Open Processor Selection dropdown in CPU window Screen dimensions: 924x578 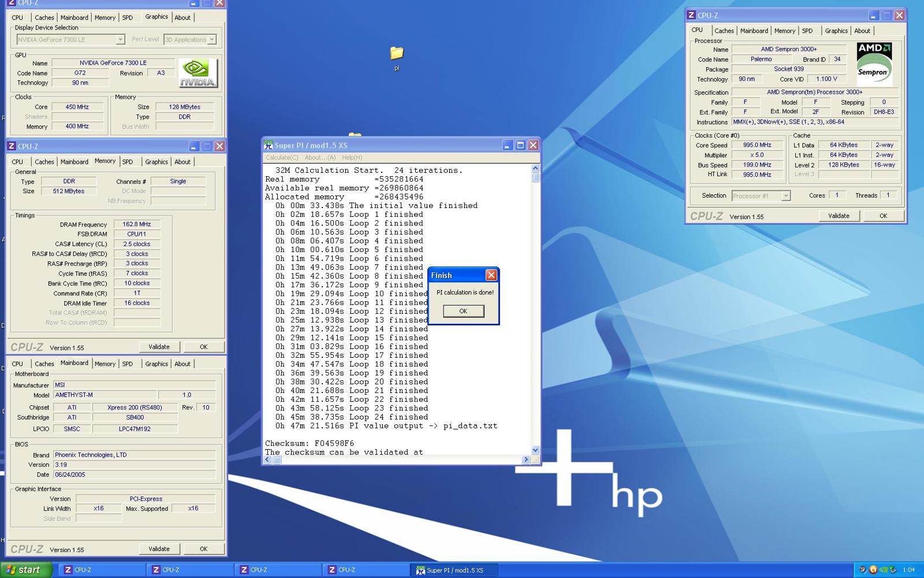tap(786, 196)
